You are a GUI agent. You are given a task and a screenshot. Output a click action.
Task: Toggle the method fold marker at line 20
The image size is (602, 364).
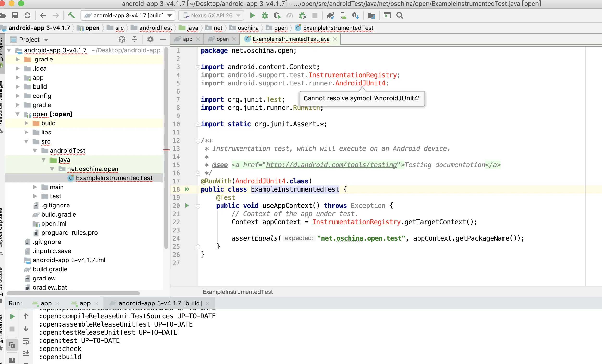pyautogui.click(x=198, y=206)
